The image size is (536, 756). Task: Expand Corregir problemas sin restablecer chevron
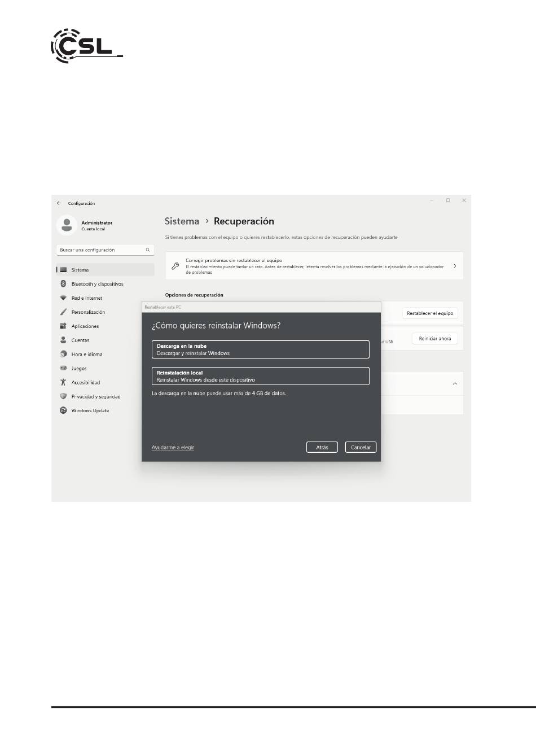[455, 266]
